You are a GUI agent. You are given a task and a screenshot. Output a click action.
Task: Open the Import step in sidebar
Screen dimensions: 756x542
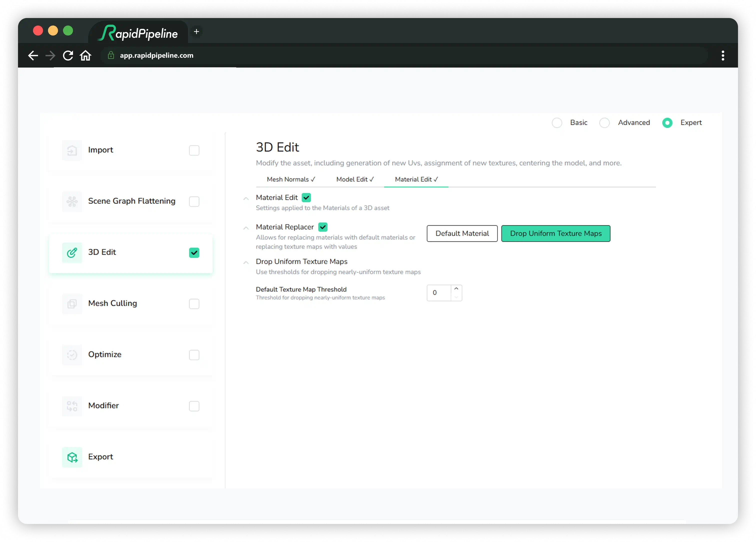tap(130, 151)
